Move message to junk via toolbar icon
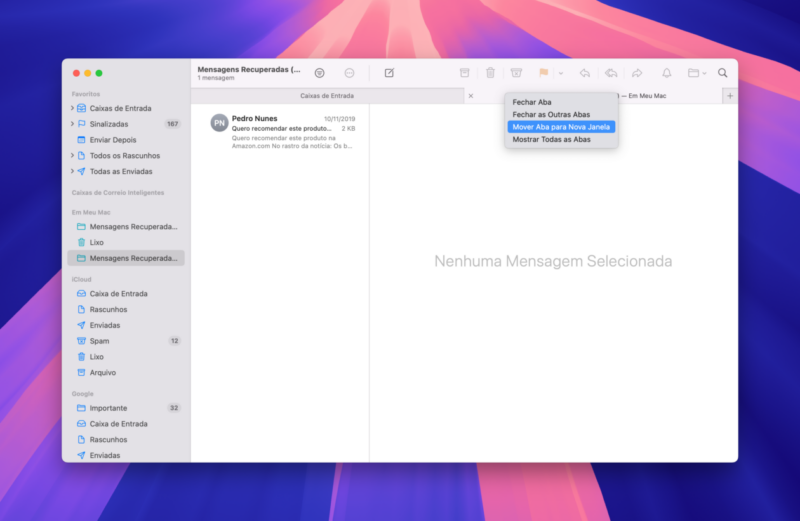The height and width of the screenshot is (521, 800). [516, 73]
